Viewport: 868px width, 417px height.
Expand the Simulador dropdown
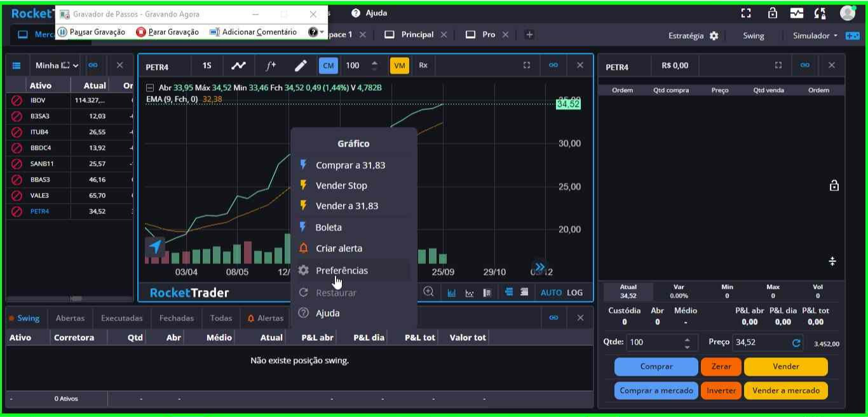[815, 36]
